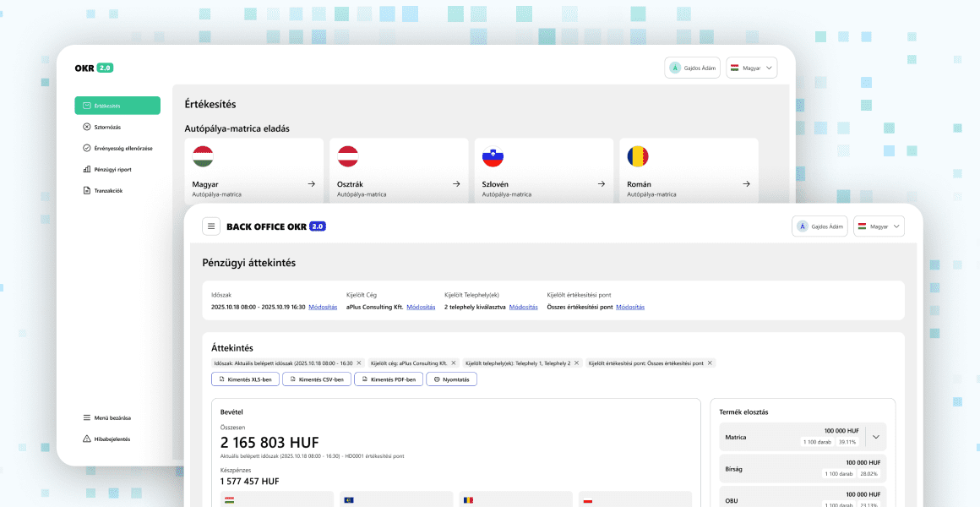Viewport: 980px width, 507px height.
Task: Click the arrow on the Román matrica card
Action: (746, 184)
